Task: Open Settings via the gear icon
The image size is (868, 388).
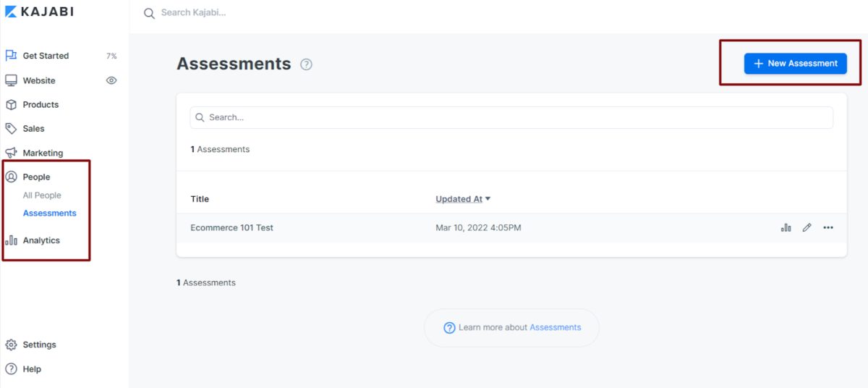Action: coord(11,345)
